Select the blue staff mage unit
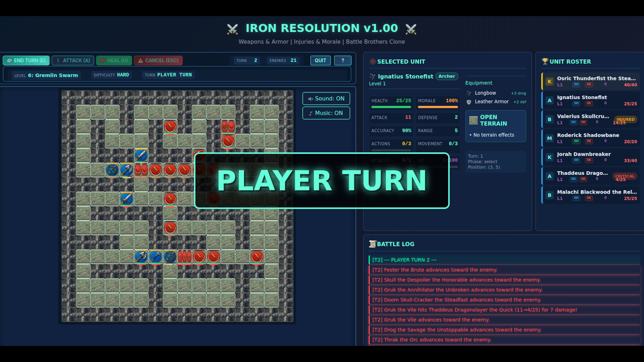 (156, 257)
